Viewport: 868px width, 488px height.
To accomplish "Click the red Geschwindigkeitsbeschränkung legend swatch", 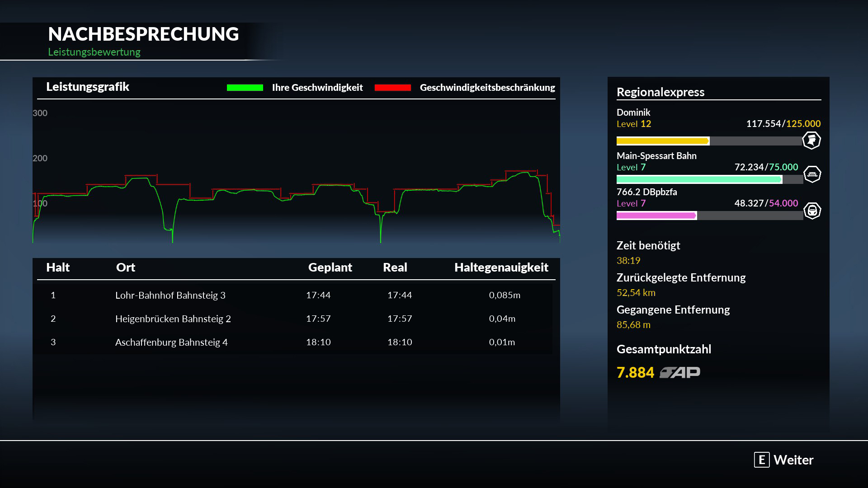I will click(x=392, y=88).
